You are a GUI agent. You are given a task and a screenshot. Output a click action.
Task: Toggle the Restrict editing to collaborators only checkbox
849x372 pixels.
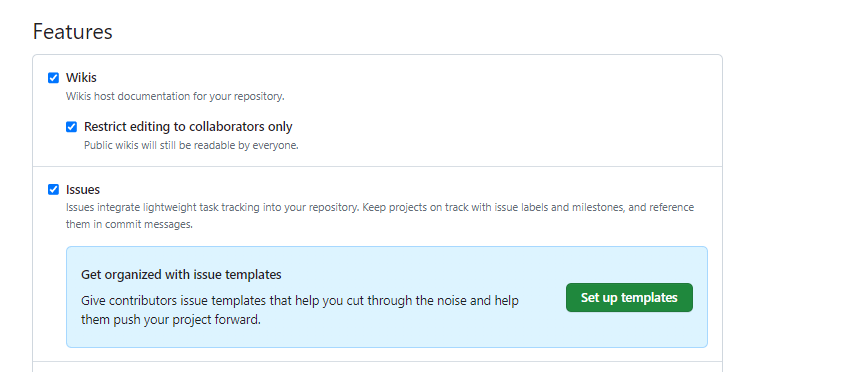coord(71,127)
